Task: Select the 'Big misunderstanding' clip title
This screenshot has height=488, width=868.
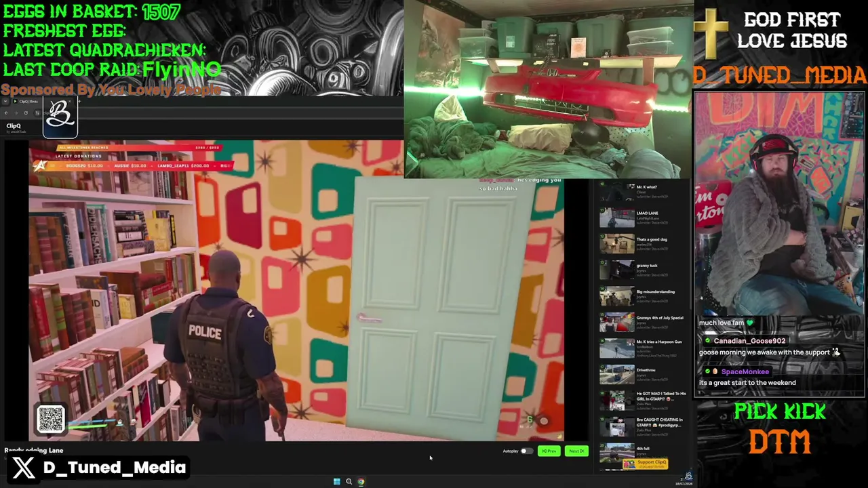Action: [655, 291]
